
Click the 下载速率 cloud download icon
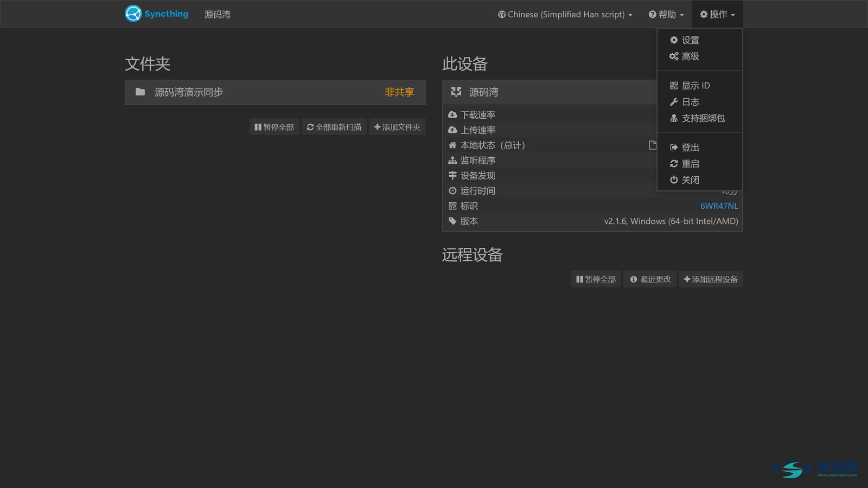pyautogui.click(x=452, y=114)
